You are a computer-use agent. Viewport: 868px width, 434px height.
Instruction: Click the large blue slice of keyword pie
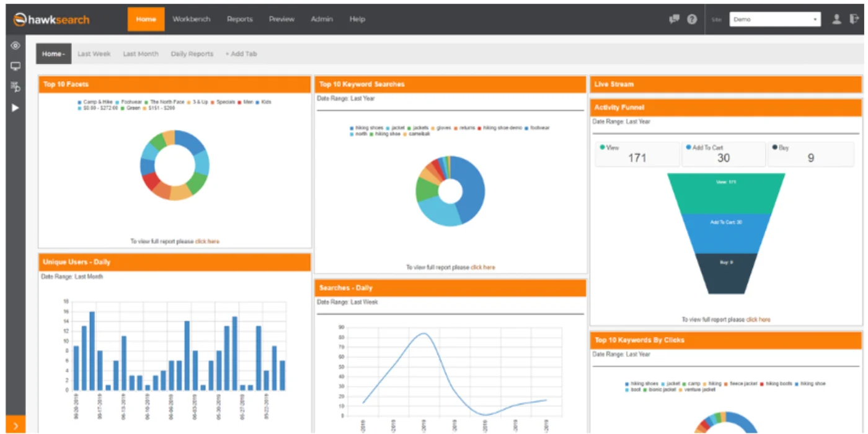click(472, 189)
